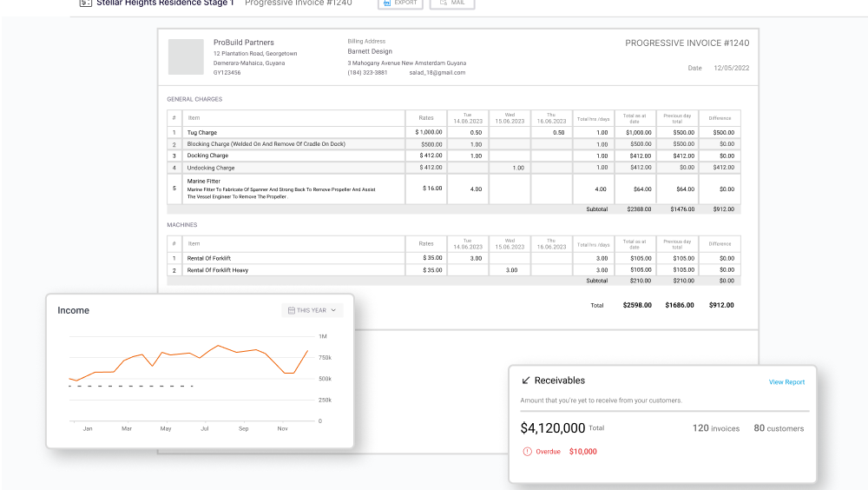This screenshot has width=868, height=490.
Task: Click the Barnett Design billing name
Action: [x=370, y=51]
